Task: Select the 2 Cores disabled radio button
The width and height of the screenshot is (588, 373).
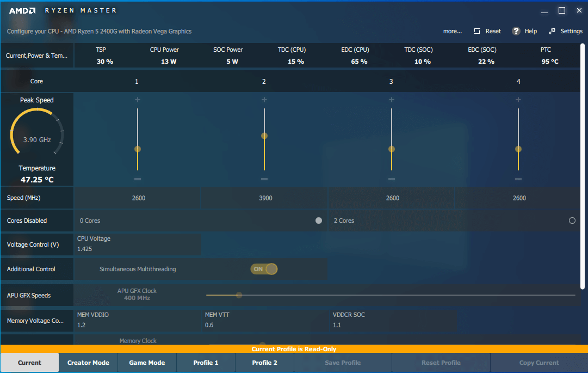Action: (572, 221)
